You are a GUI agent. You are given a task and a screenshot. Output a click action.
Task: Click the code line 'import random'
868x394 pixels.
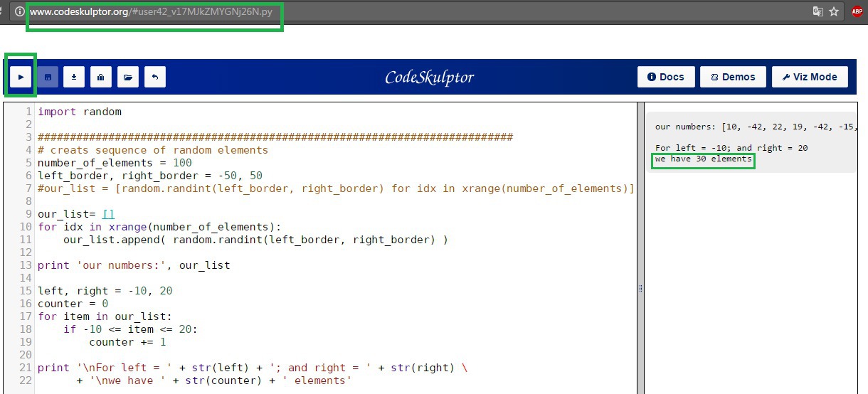coord(80,112)
